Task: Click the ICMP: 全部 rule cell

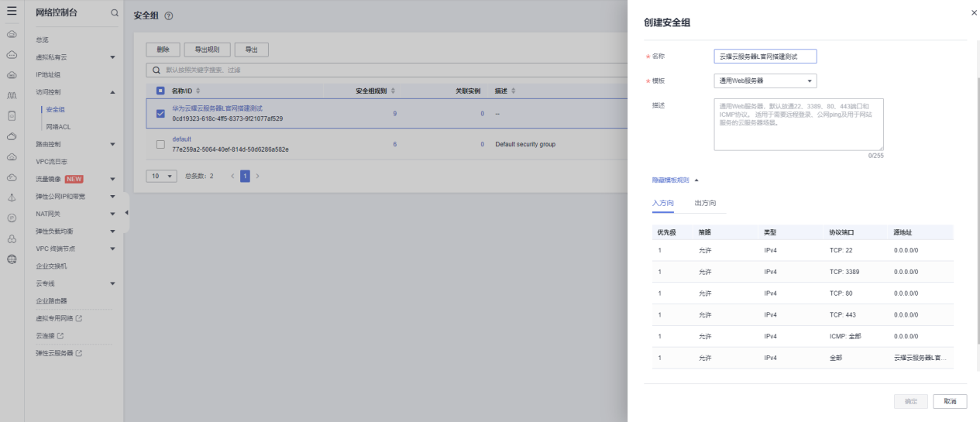Action: (x=845, y=336)
